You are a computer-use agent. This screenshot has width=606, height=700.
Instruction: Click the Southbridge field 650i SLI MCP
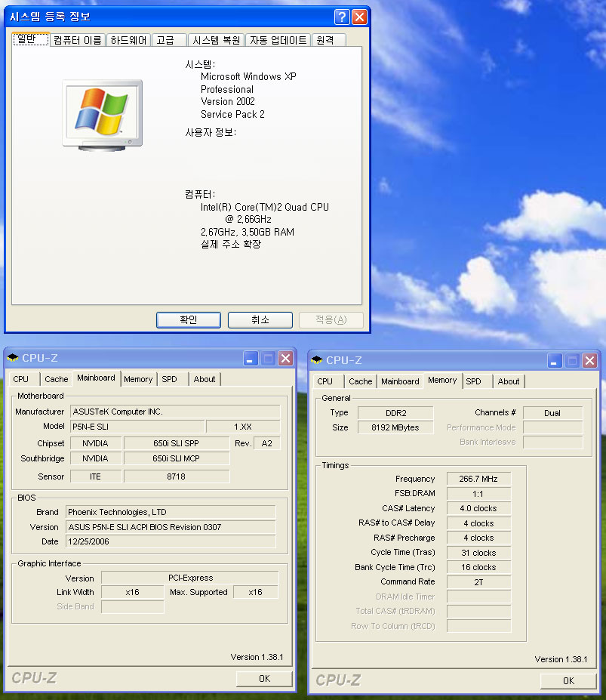click(x=177, y=458)
